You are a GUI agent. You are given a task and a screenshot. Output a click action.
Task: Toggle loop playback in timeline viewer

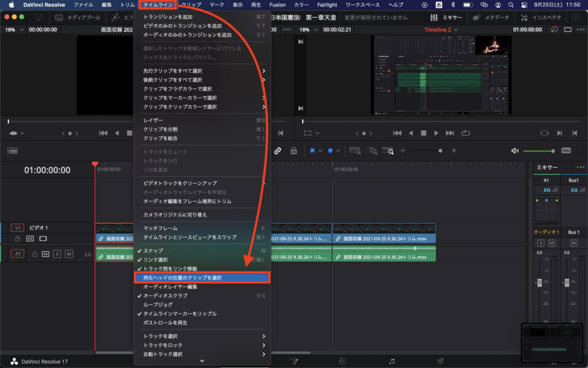pos(466,133)
